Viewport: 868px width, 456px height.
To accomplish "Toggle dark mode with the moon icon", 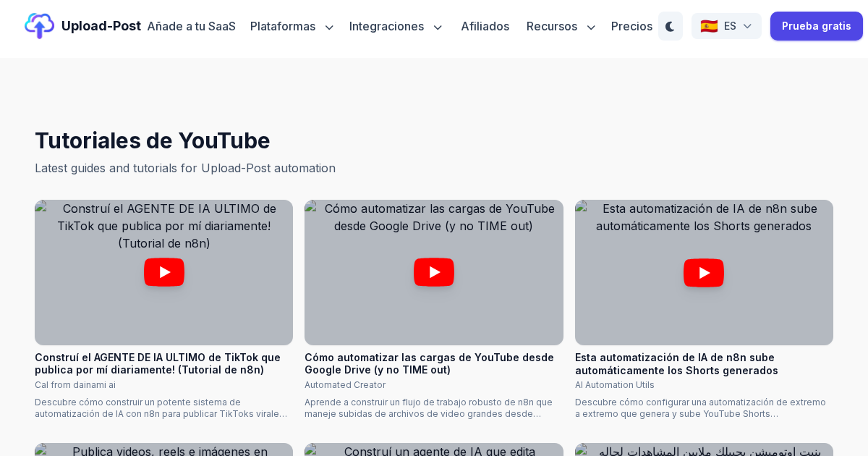I will [x=671, y=26].
